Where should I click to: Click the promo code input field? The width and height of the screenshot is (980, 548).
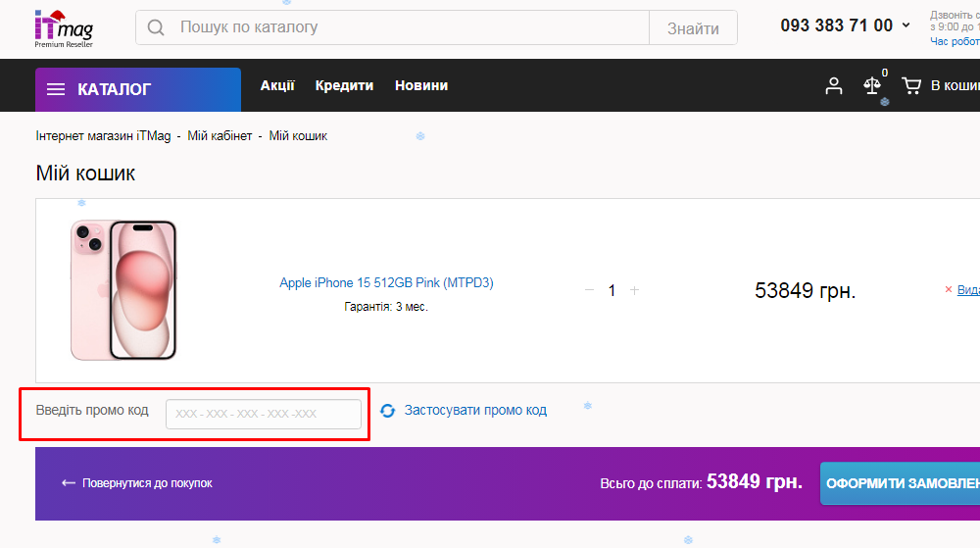click(263, 414)
